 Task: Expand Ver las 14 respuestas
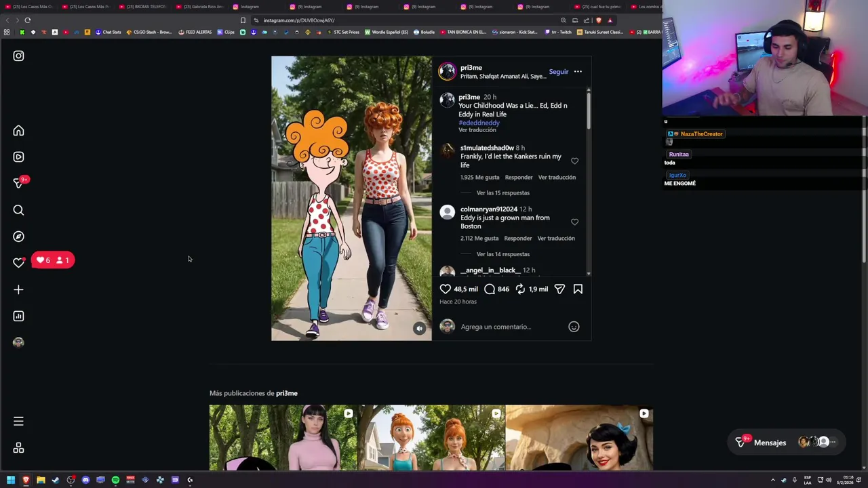tap(502, 254)
